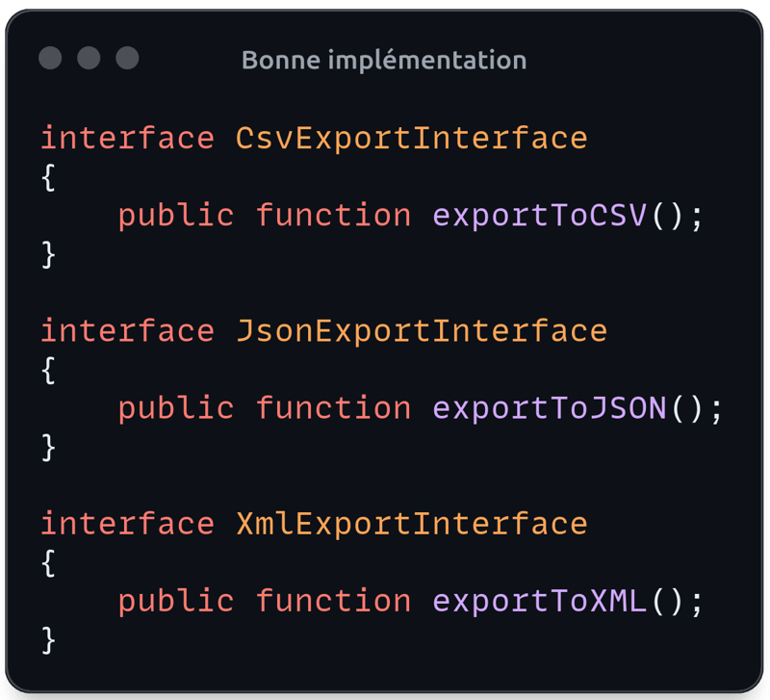The height and width of the screenshot is (700, 770).
Task: Click the first gray window dot
Action: pyautogui.click(x=50, y=58)
